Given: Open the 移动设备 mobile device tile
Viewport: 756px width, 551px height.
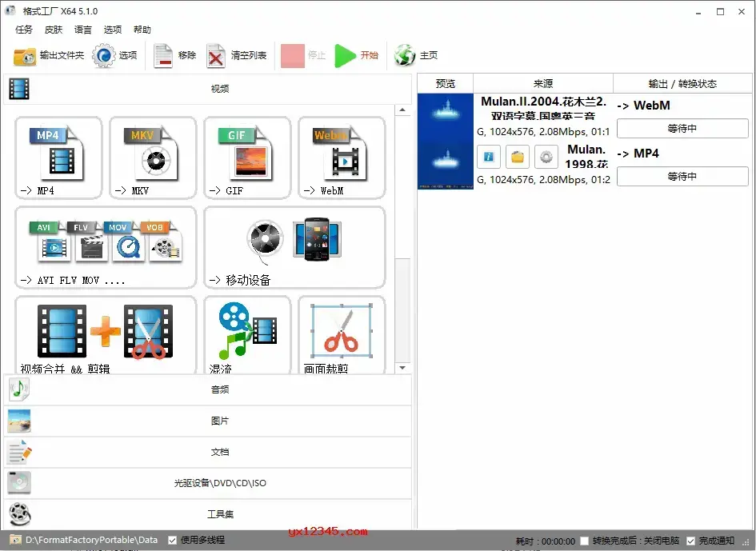Looking at the screenshot, I should point(294,247).
